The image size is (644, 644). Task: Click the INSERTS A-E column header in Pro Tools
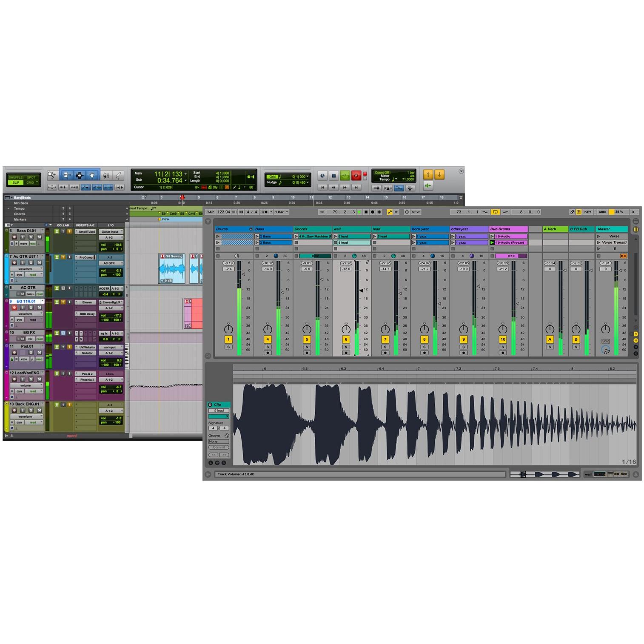85,225
